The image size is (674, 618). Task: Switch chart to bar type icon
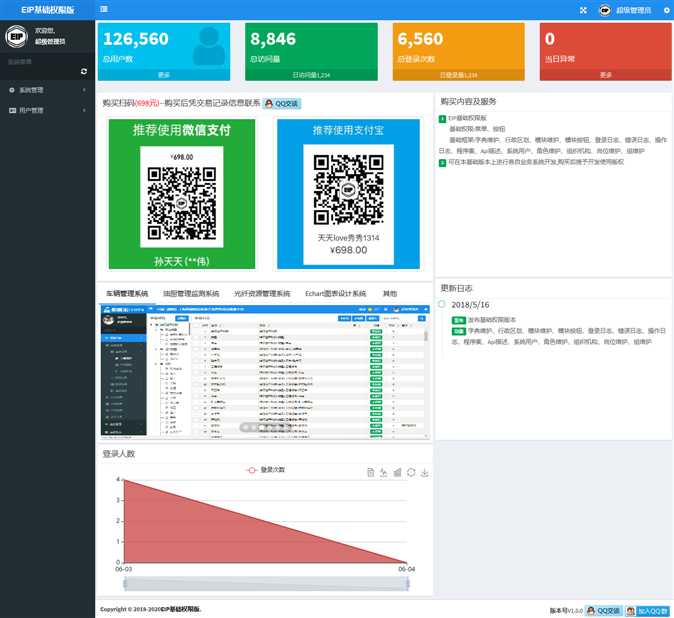click(397, 472)
